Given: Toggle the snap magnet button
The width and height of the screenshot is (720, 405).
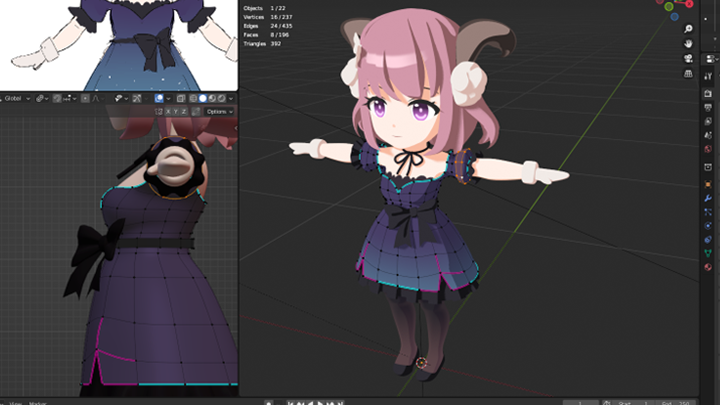Looking at the screenshot, I should point(57,98).
